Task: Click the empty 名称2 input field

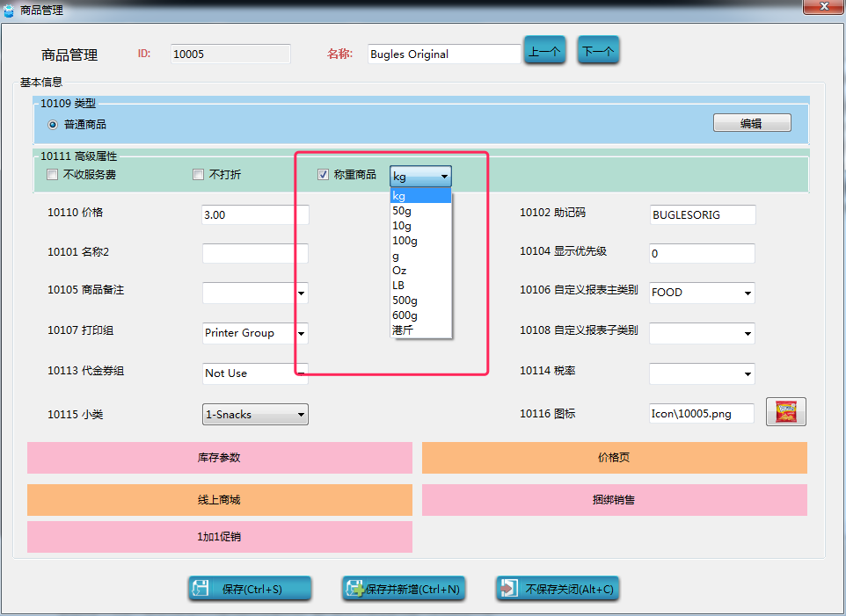Action: 255,253
